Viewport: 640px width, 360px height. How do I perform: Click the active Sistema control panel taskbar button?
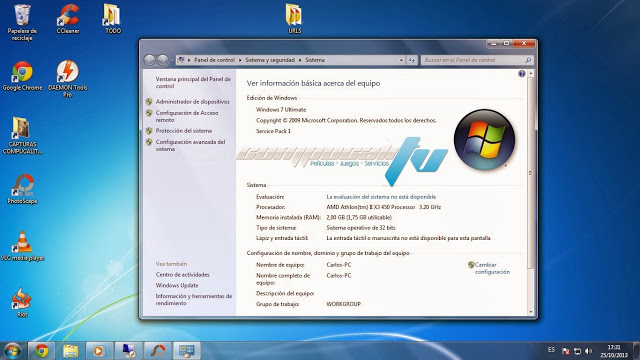pos(187,351)
